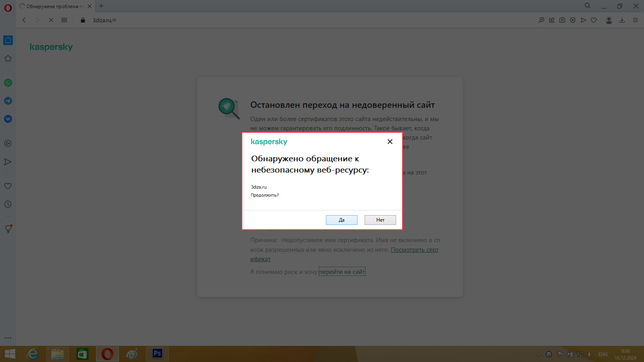Open WhatsApp in the sidebar

[8, 83]
